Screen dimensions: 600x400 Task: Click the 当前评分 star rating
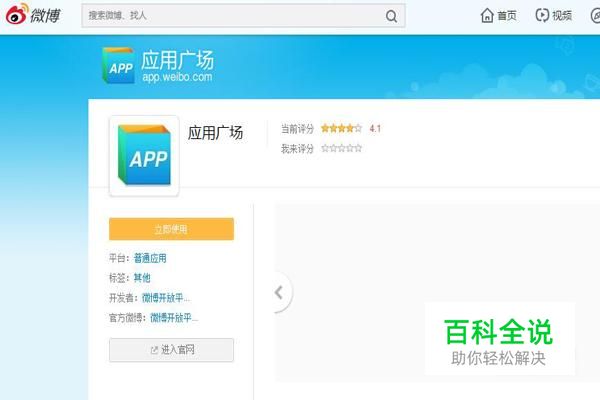click(341, 128)
